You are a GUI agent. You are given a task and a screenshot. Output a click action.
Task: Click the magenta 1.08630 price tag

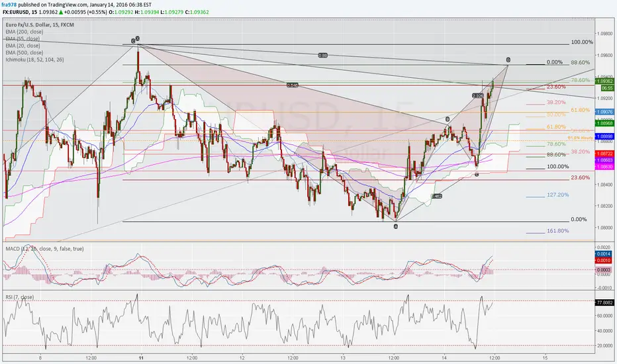coord(605,167)
